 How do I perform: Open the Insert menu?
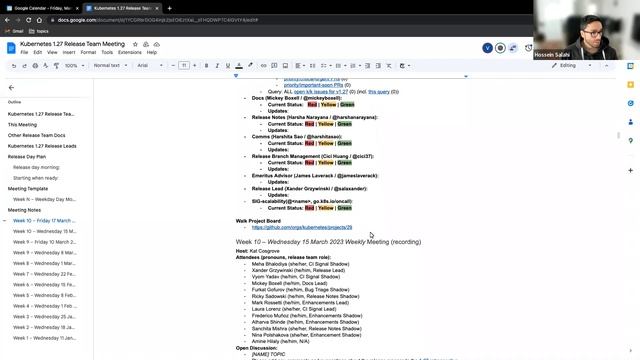coord(69,53)
